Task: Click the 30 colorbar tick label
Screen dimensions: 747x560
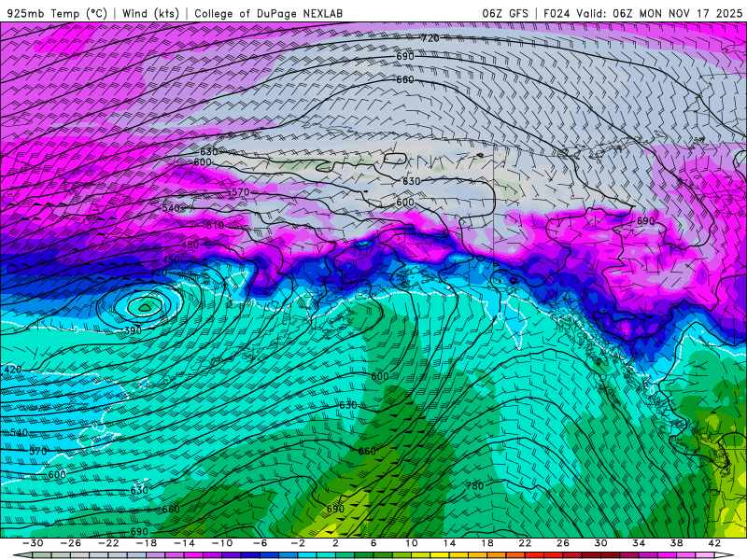Action: pyautogui.click(x=600, y=543)
